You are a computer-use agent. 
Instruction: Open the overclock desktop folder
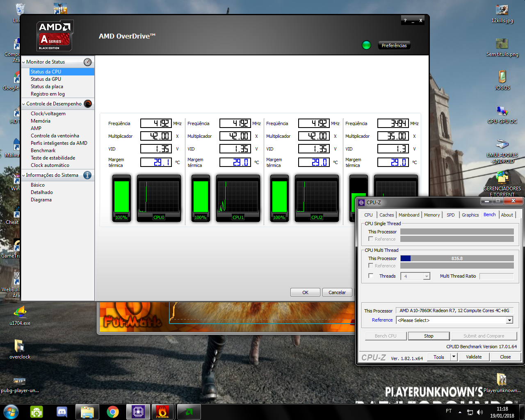coord(20,349)
